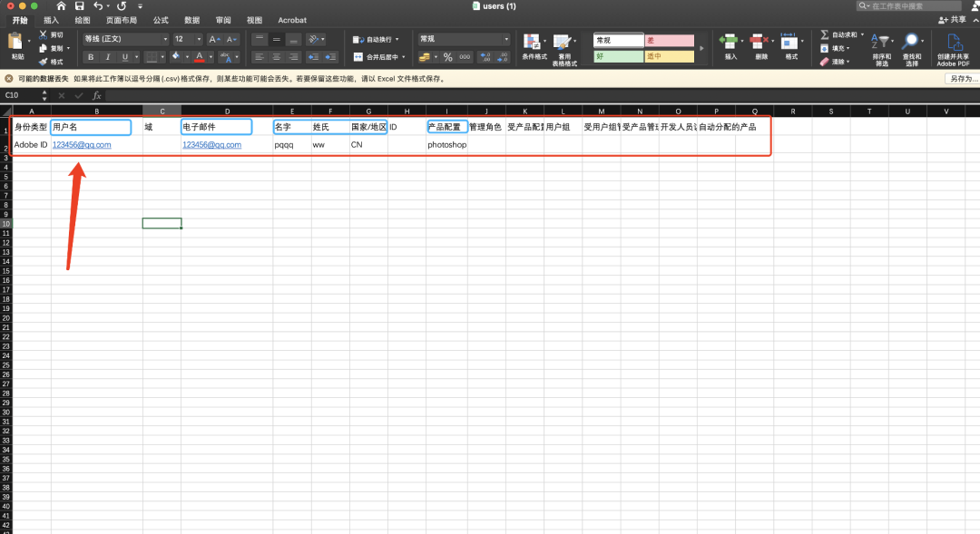Viewport: 980px width, 534px height.
Task: Switch to the 页面布局 (Page Layout) tab
Action: coord(122,21)
